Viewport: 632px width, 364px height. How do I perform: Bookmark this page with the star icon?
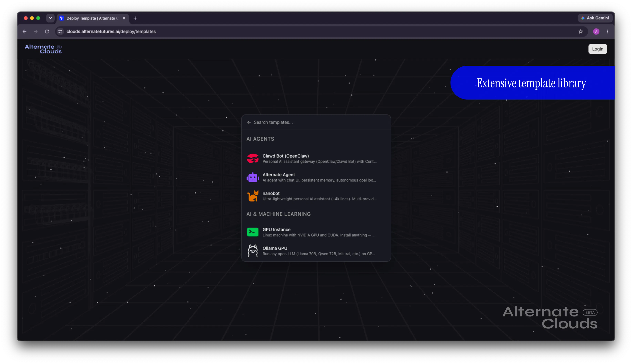pos(580,32)
